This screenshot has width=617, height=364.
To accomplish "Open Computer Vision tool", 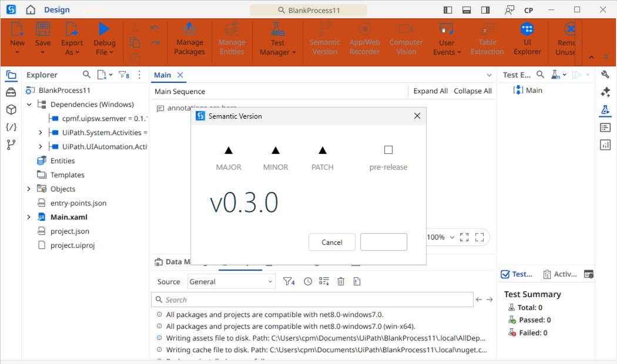I will [x=406, y=39].
